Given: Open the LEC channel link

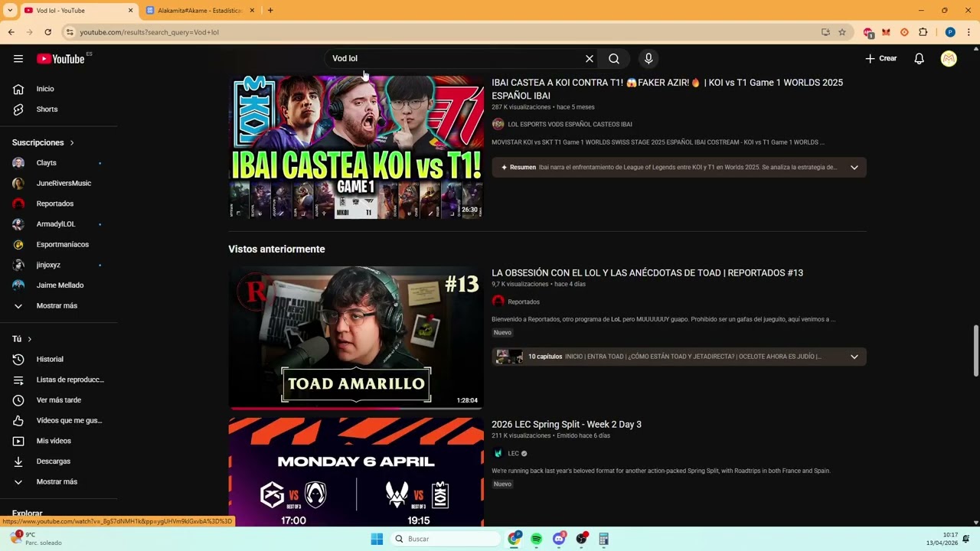Looking at the screenshot, I should 513,454.
